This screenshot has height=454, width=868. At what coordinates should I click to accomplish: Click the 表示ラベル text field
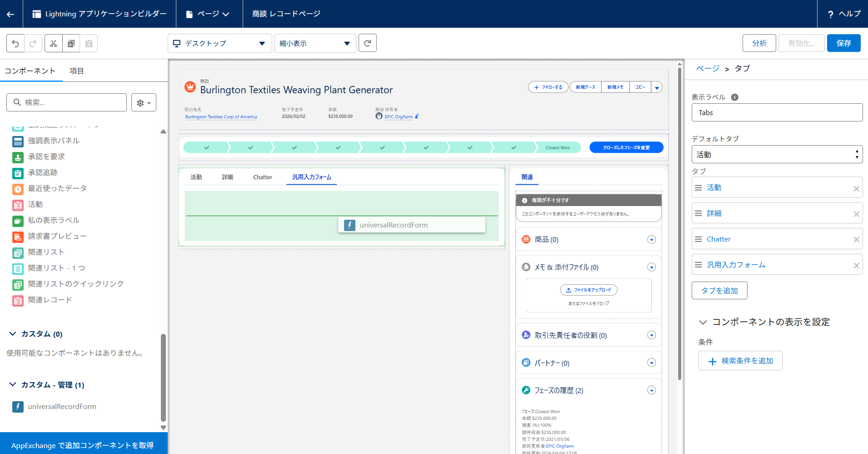coord(777,113)
